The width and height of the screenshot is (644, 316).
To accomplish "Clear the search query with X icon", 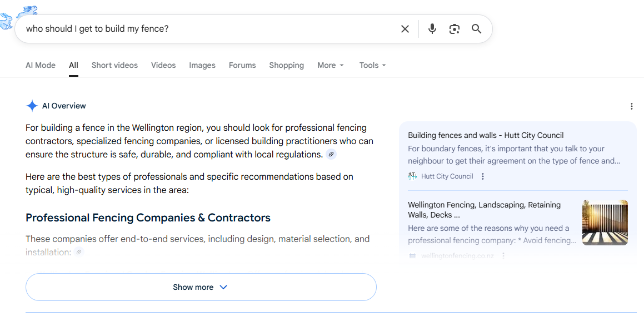I will tap(405, 29).
